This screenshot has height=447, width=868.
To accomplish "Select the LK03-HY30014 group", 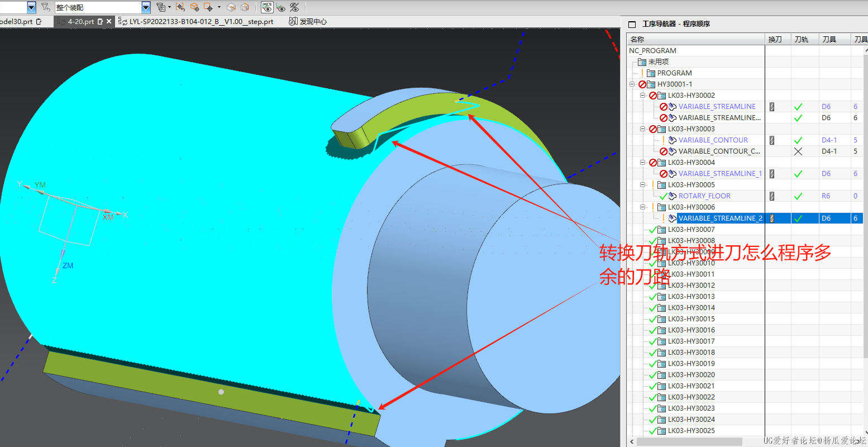I will tap(691, 308).
